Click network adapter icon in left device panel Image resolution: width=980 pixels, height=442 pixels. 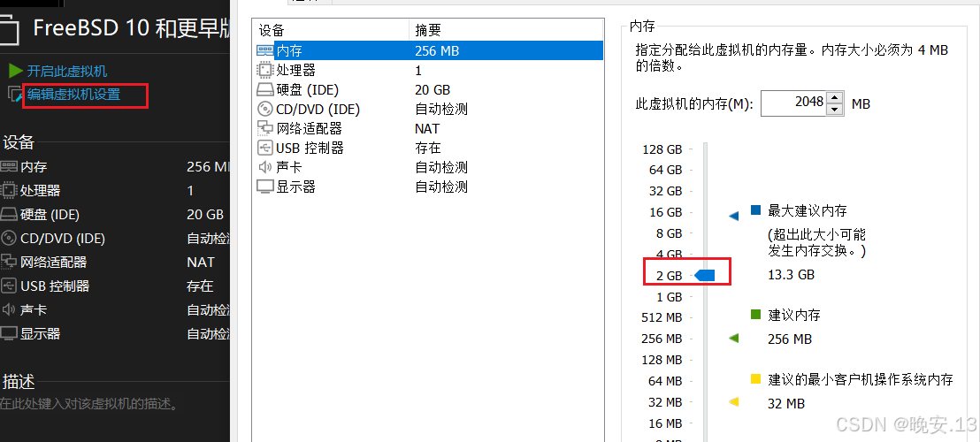pos(9,263)
